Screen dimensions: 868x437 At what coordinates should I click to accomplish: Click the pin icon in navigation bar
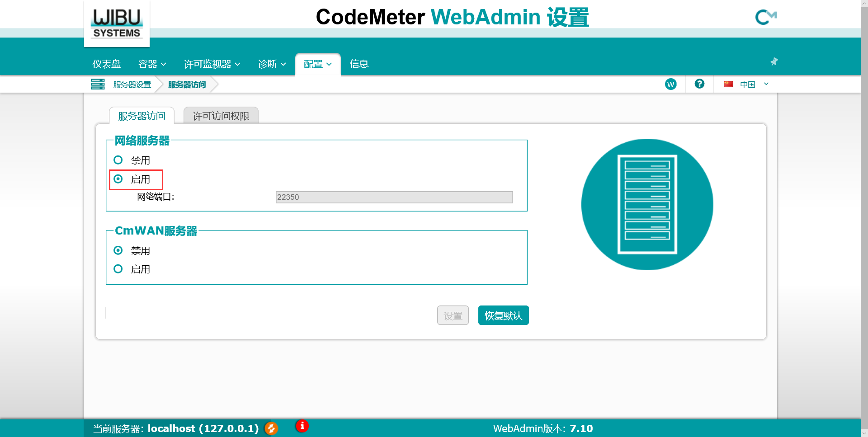[774, 61]
